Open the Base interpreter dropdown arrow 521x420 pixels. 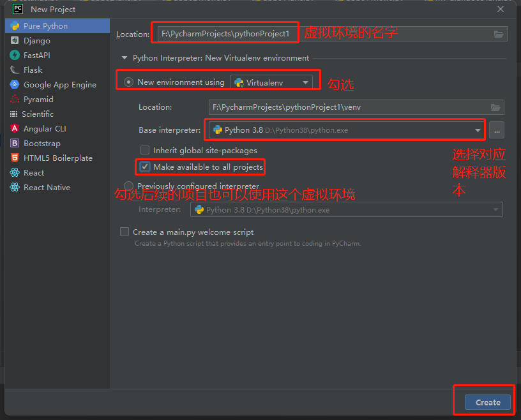[478, 130]
